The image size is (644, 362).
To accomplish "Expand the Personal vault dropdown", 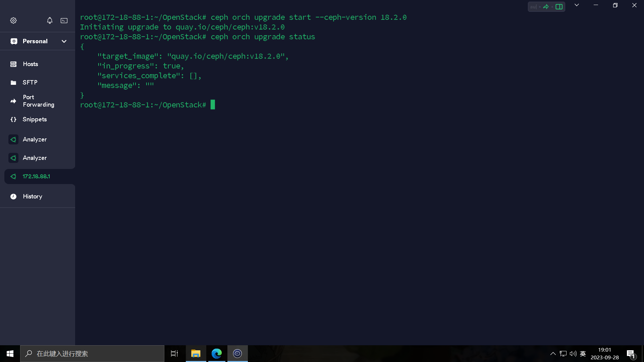I will tap(64, 41).
